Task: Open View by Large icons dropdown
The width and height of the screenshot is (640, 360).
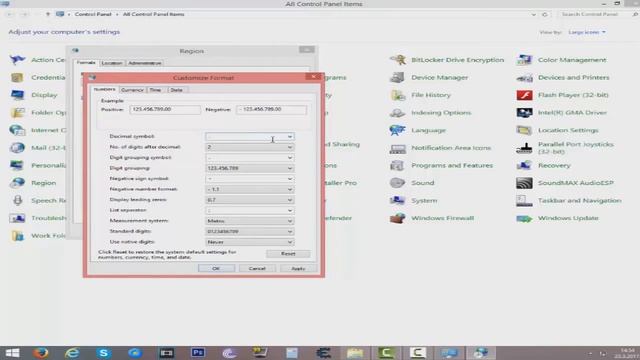Action: (587, 32)
